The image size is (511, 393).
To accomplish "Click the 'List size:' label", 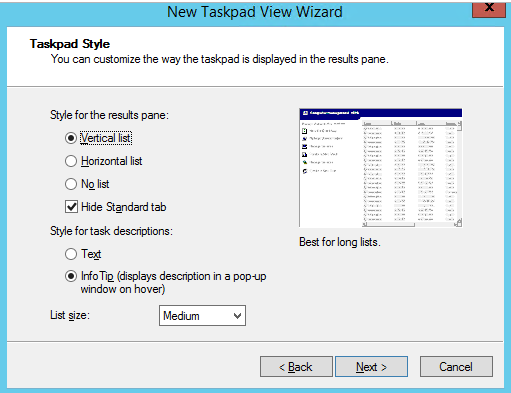I will point(70,315).
